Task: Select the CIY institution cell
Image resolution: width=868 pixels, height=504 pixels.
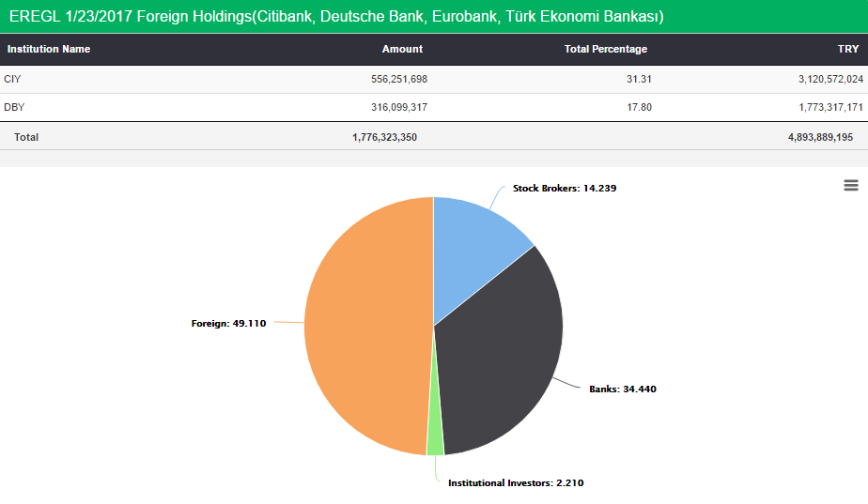Action: pyautogui.click(x=12, y=79)
